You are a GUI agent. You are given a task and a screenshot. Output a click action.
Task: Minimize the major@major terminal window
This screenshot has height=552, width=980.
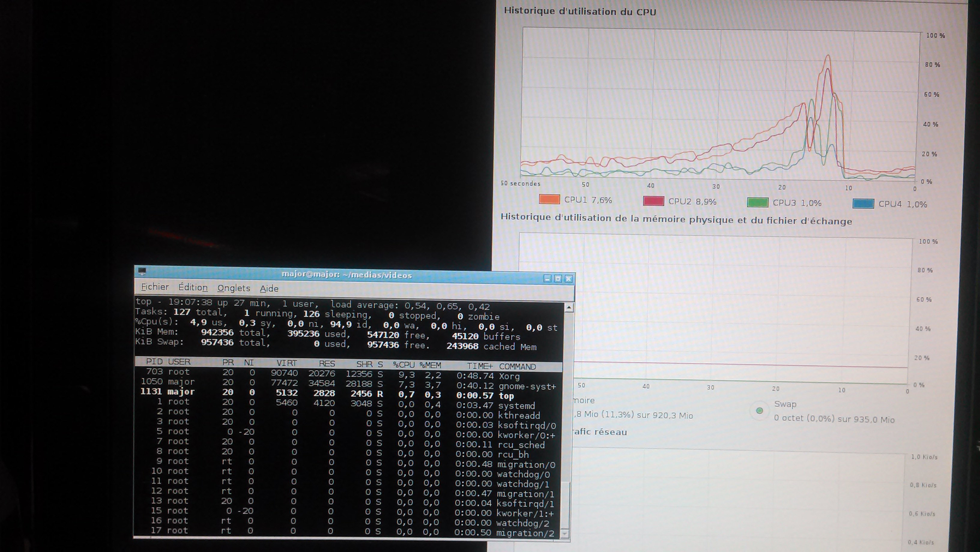pos(547,278)
